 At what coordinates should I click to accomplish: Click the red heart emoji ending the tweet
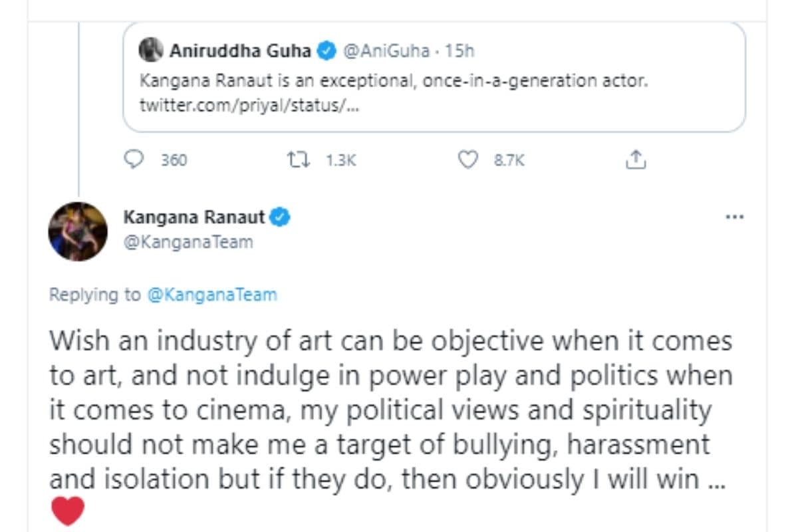tap(67, 511)
